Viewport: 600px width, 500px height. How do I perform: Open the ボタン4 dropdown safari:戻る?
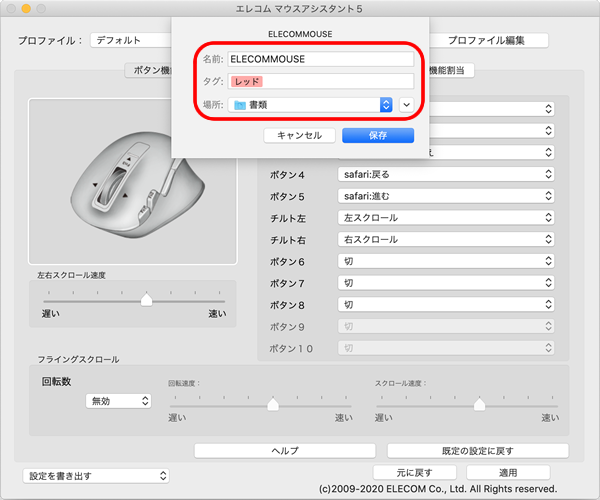click(446, 174)
